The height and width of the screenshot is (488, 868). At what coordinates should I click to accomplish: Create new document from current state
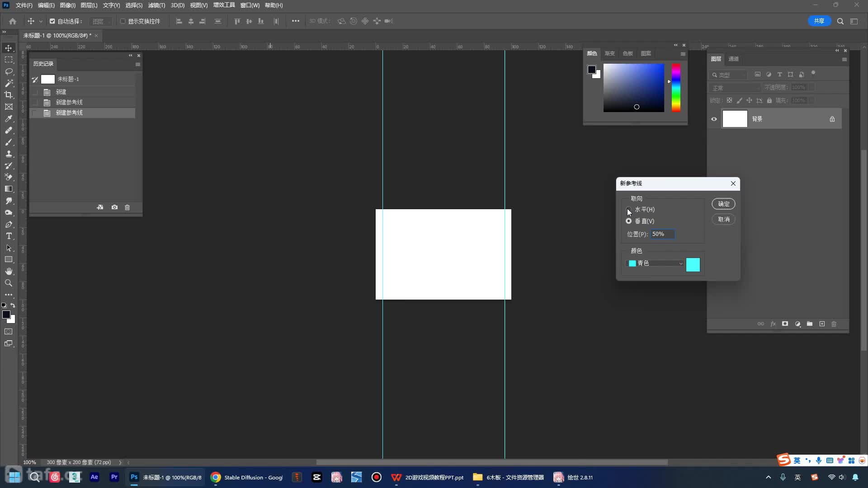coord(100,207)
